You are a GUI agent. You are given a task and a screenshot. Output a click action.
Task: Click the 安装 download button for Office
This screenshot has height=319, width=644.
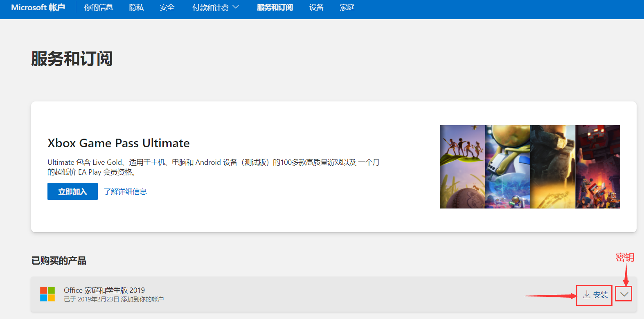pos(595,294)
